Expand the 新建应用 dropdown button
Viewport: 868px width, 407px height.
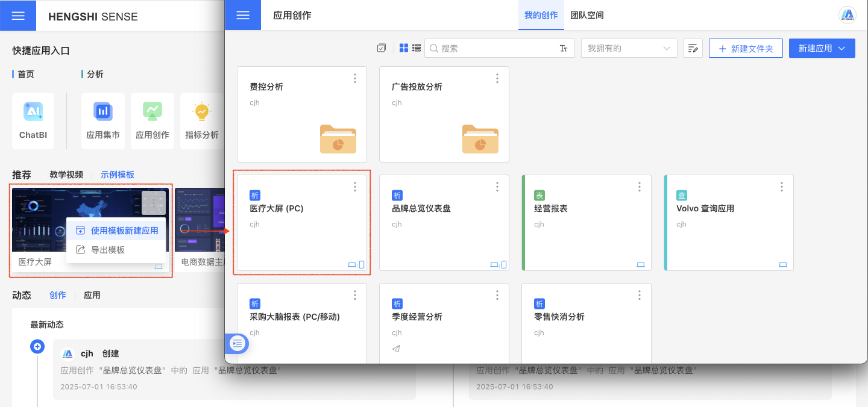(x=822, y=48)
